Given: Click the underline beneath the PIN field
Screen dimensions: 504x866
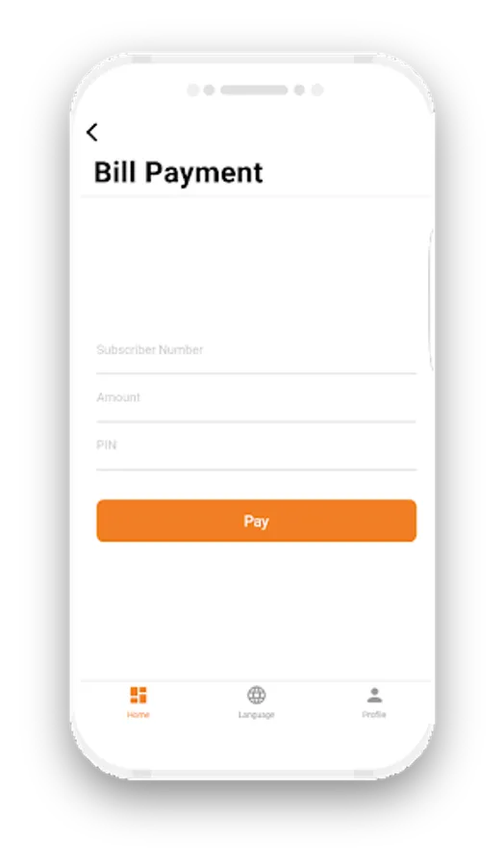Looking at the screenshot, I should pyautogui.click(x=256, y=470).
